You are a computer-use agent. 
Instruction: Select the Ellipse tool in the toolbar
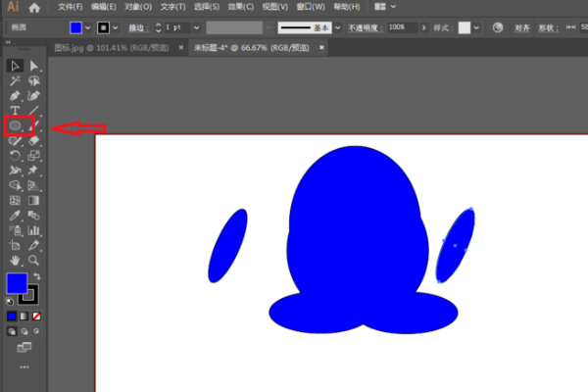(16, 125)
